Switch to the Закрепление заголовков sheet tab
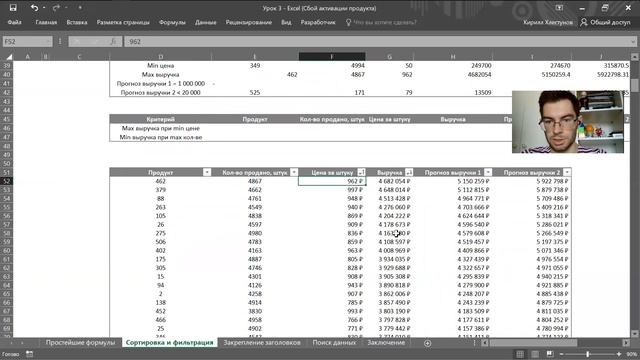The height and width of the screenshot is (360, 640). [262, 343]
